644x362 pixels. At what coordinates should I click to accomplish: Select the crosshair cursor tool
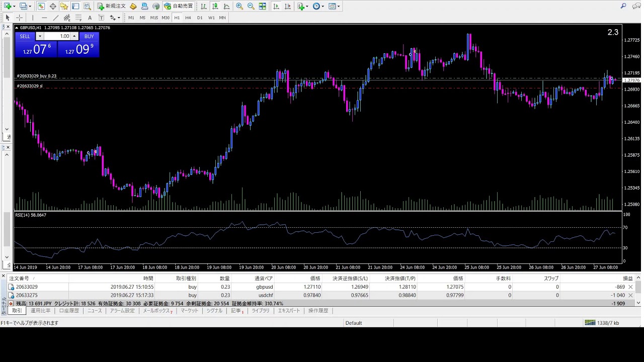(19, 18)
